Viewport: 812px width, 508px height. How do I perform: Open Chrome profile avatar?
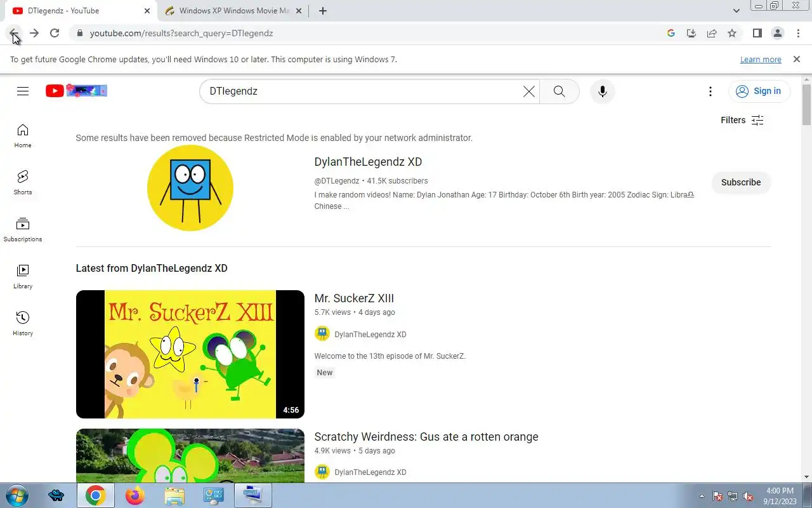(778, 33)
